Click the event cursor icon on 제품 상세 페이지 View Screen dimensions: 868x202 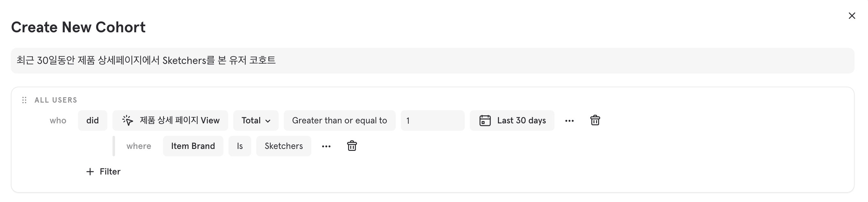pyautogui.click(x=128, y=120)
